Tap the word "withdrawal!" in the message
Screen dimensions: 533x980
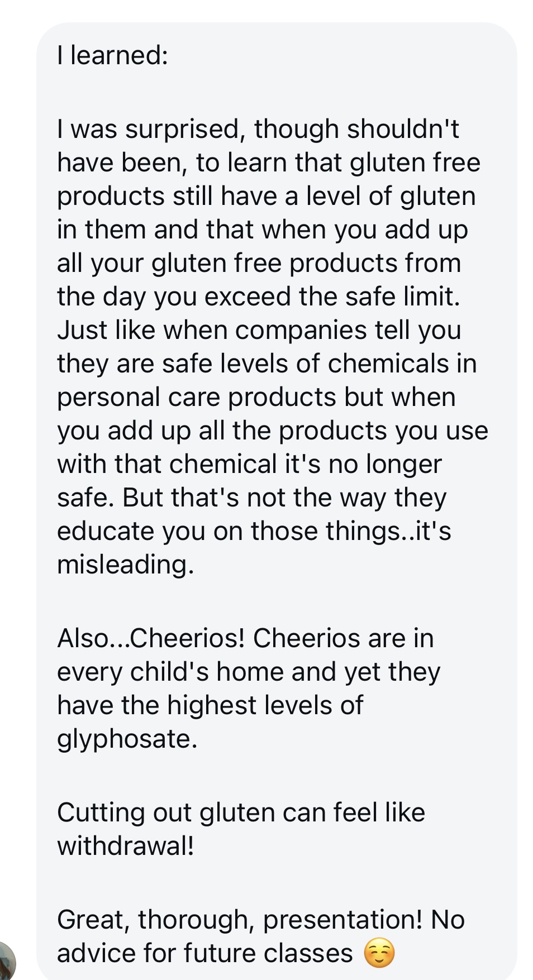pyautogui.click(x=126, y=846)
